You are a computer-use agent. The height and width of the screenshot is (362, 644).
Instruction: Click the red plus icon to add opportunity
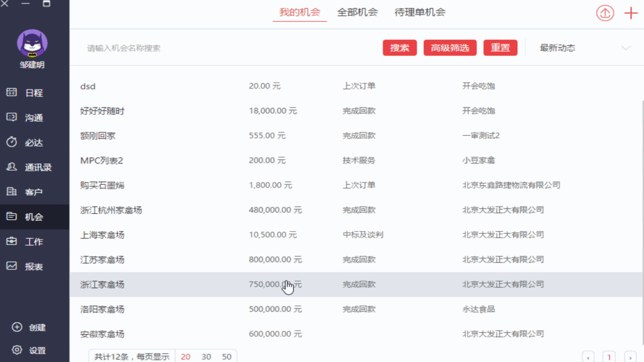pos(630,13)
